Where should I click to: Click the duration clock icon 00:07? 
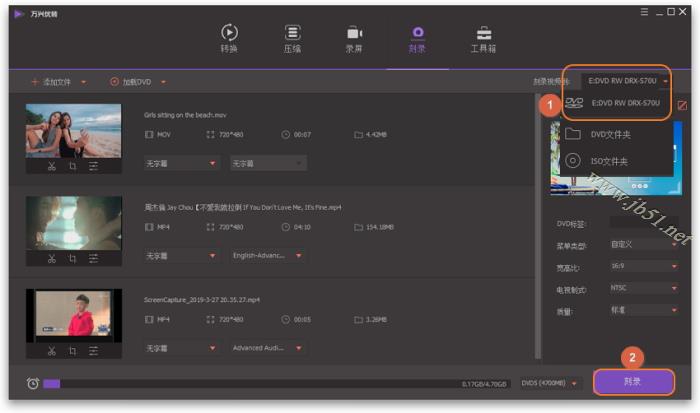(285, 134)
